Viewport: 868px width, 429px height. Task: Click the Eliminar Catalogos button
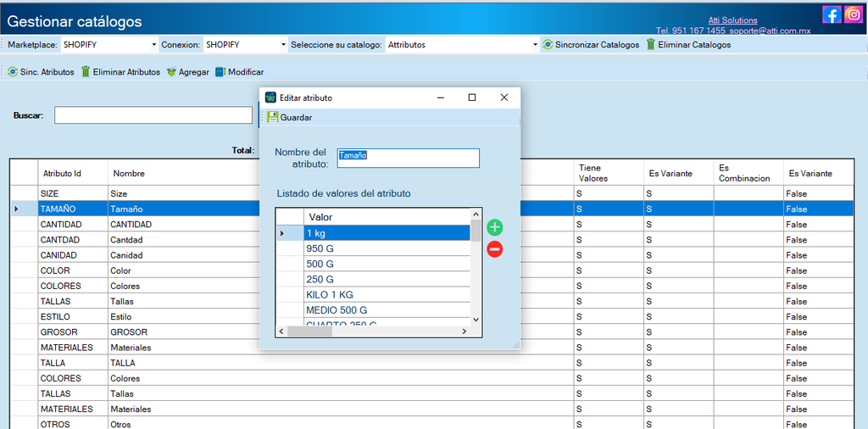coord(688,45)
